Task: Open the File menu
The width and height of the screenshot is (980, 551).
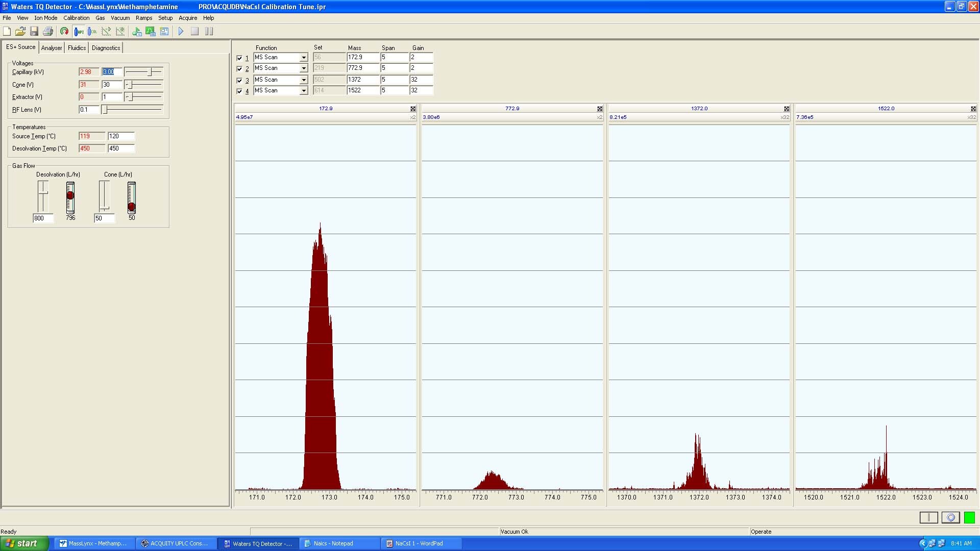Action: coord(7,18)
